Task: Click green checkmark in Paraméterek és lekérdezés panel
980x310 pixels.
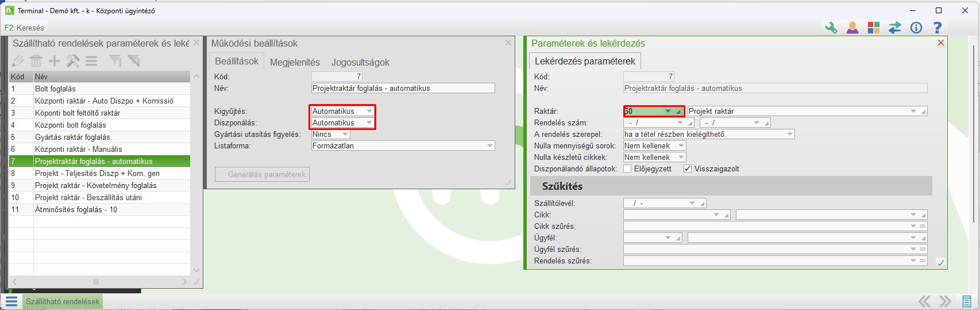Action: coord(941,262)
